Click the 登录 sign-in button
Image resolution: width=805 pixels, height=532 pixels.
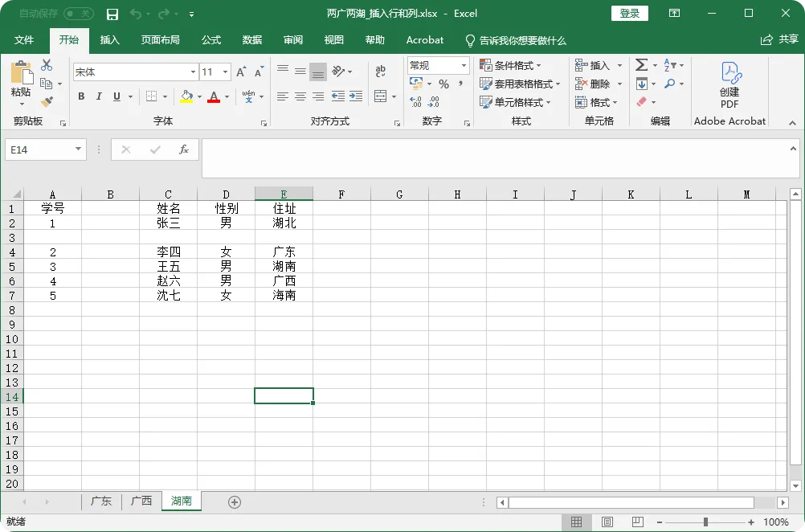(x=629, y=14)
